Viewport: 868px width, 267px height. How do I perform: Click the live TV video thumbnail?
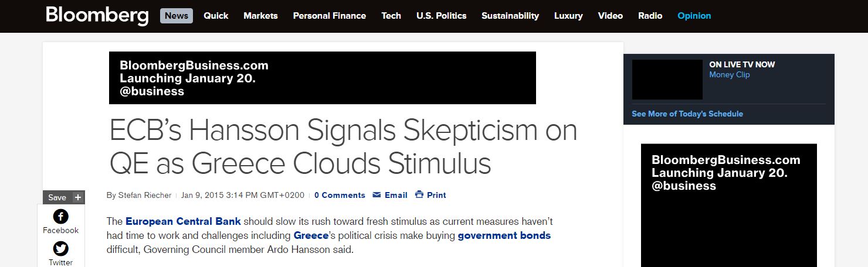667,80
